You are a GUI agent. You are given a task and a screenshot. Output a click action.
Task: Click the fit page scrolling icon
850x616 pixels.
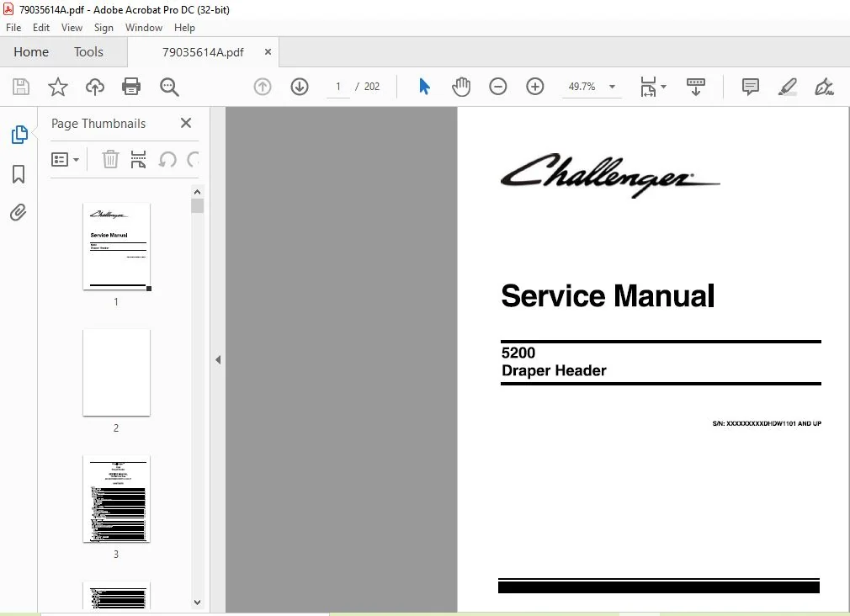coord(648,87)
